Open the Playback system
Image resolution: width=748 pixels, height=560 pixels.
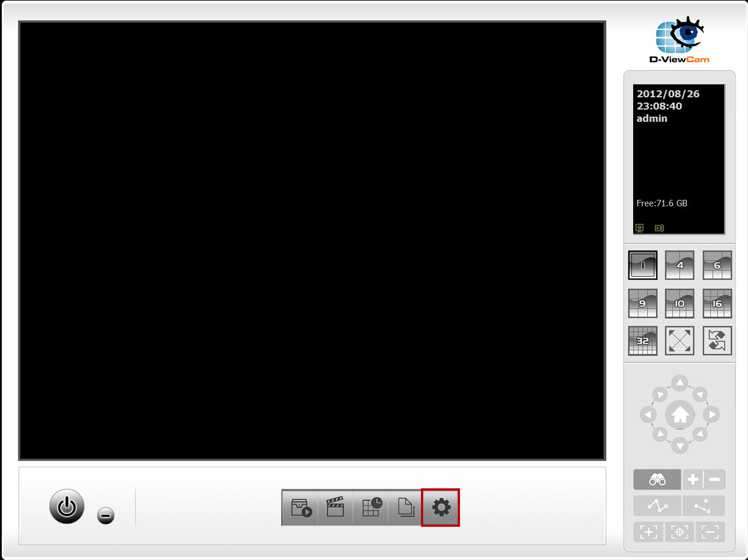[301, 508]
